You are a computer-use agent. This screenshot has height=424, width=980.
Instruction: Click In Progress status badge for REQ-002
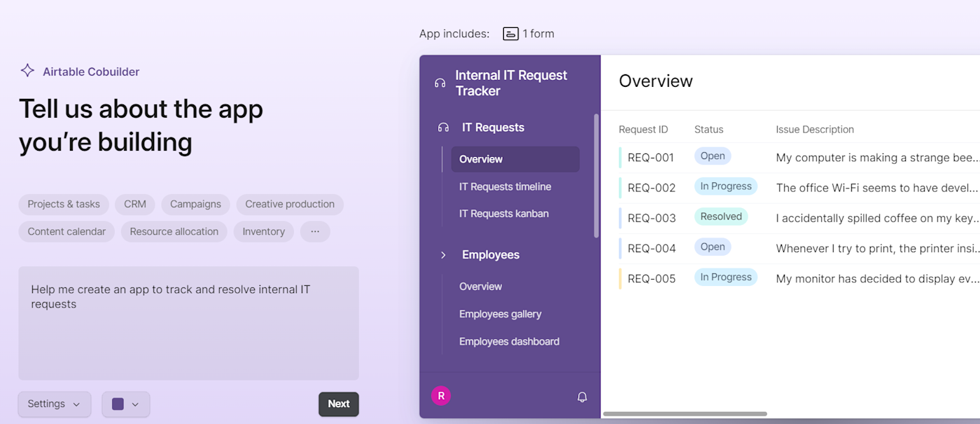point(726,186)
